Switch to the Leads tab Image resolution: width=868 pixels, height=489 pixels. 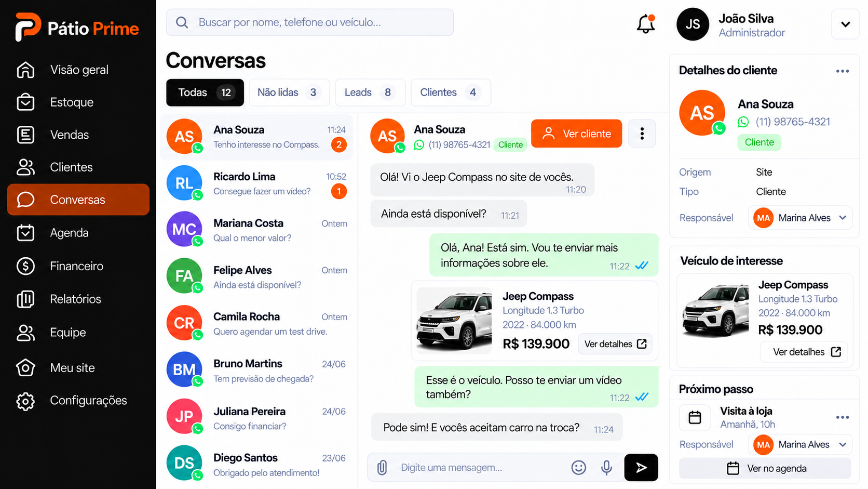[370, 92]
